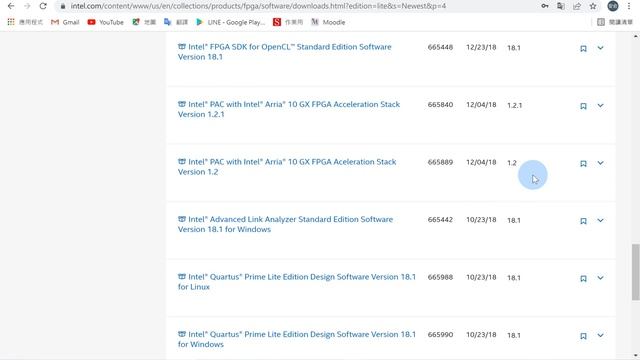Open Quartus Prime Lite 18.1 for Linux link
640x360 pixels.
click(x=297, y=282)
